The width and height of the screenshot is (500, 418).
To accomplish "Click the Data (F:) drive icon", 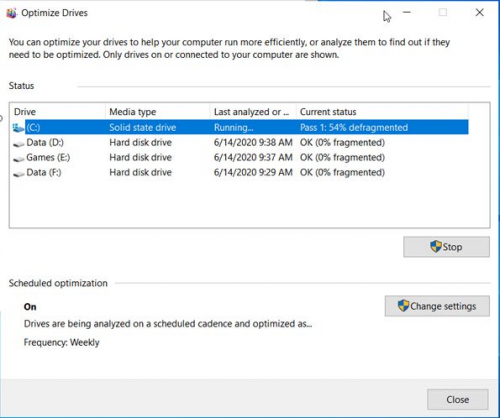I will point(19,173).
